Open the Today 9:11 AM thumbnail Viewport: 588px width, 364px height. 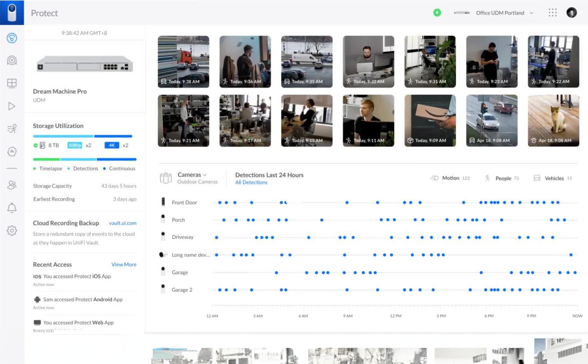[368, 120]
